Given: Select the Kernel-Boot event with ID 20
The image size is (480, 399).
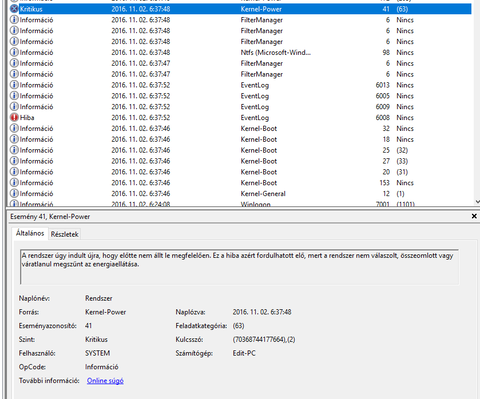Looking at the screenshot, I should [240, 172].
